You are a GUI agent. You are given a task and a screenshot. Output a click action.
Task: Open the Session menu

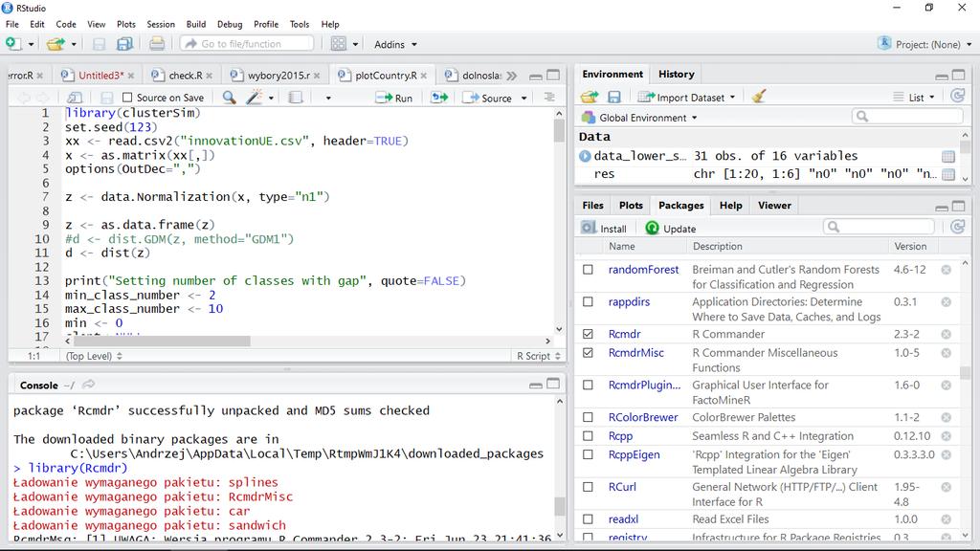(161, 24)
